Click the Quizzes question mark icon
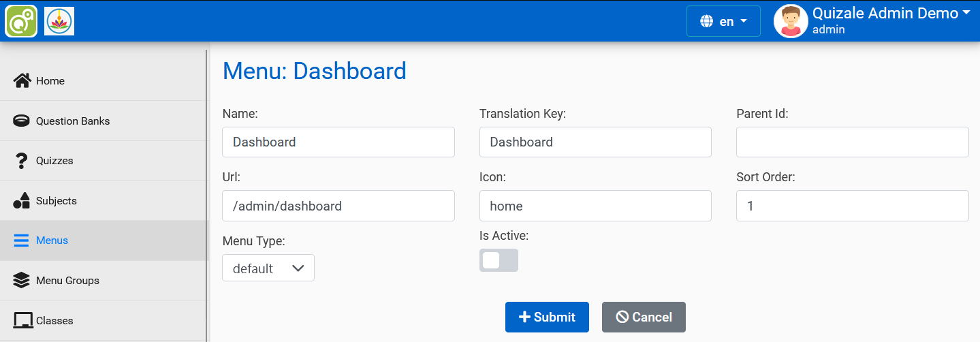 22,161
